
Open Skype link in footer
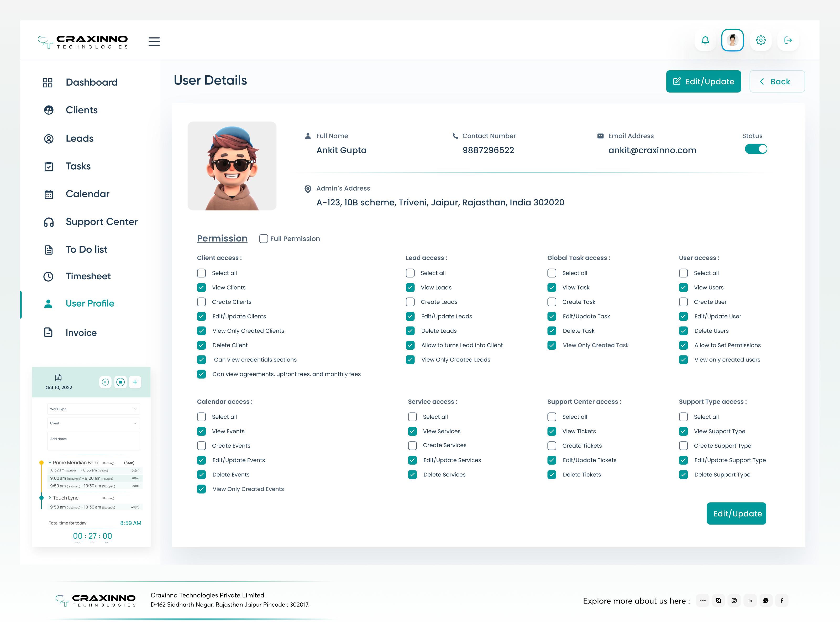click(x=718, y=600)
